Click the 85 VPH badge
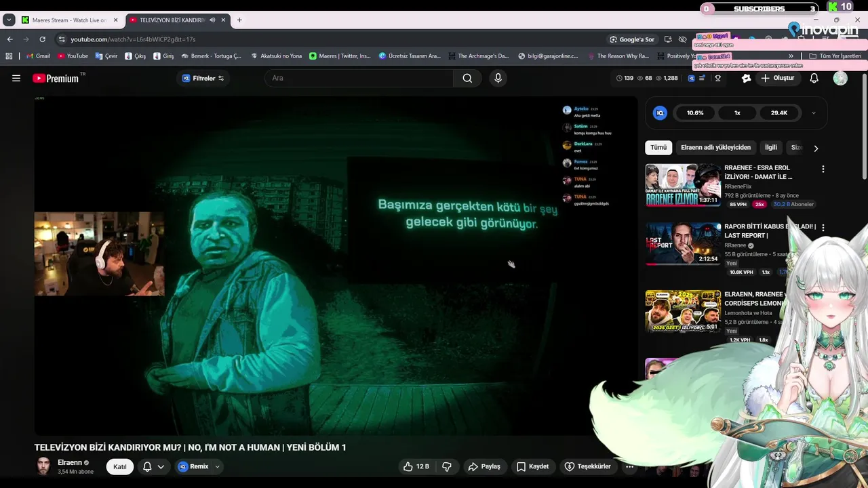 point(738,204)
